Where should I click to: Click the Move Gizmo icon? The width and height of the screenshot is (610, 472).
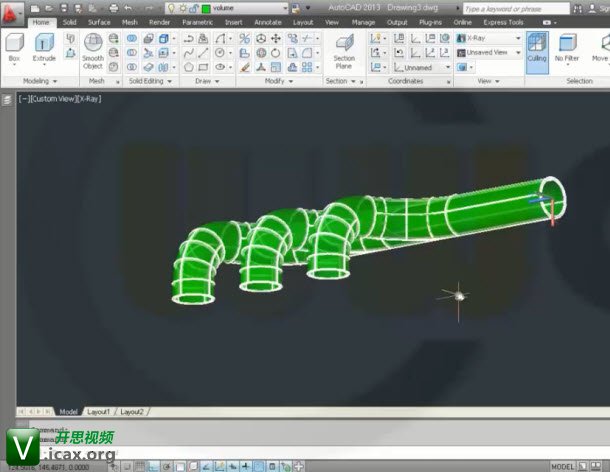(599, 48)
